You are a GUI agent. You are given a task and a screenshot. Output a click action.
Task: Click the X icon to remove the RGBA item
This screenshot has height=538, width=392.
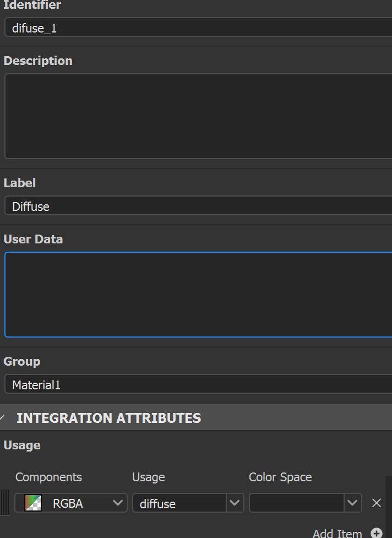376,503
